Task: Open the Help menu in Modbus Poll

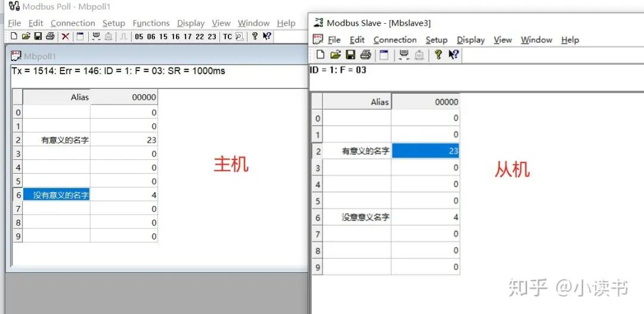Action: tap(286, 23)
